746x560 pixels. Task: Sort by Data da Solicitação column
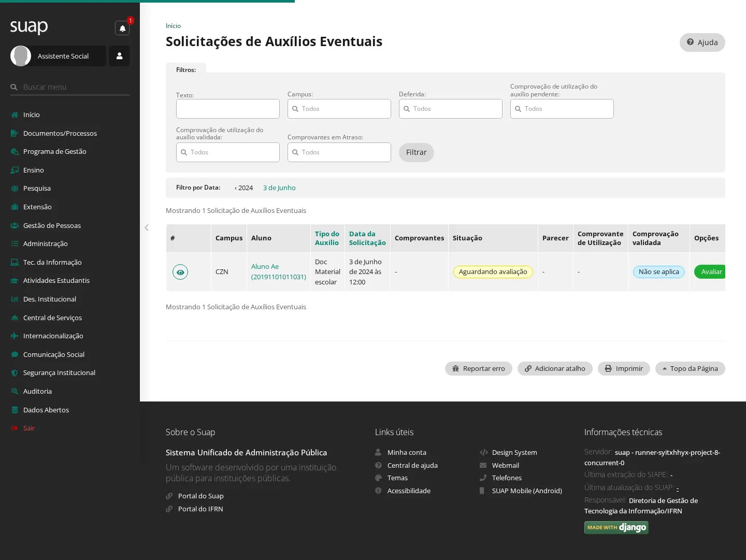[367, 238]
